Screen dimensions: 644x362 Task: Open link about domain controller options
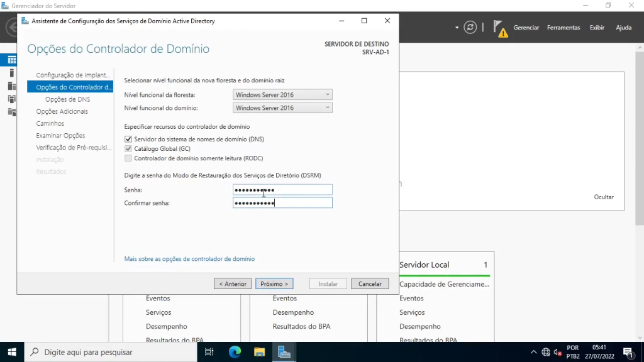coord(189,259)
